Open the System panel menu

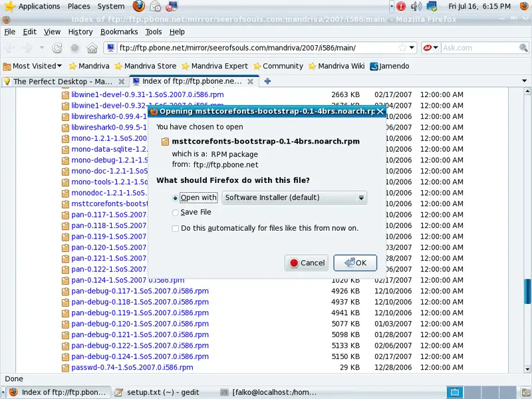tap(111, 6)
